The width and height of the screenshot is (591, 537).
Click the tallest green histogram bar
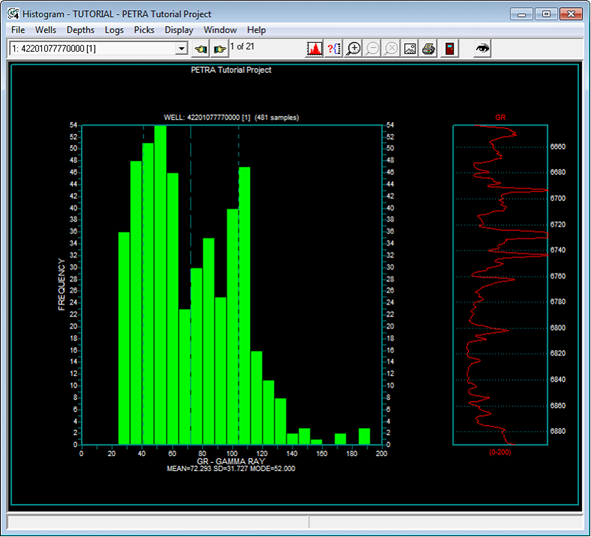(161, 285)
